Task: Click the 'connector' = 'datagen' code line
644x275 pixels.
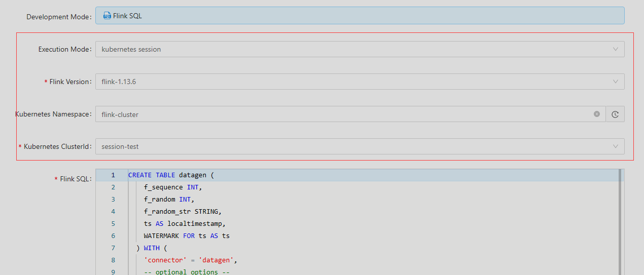Action: 191,260
